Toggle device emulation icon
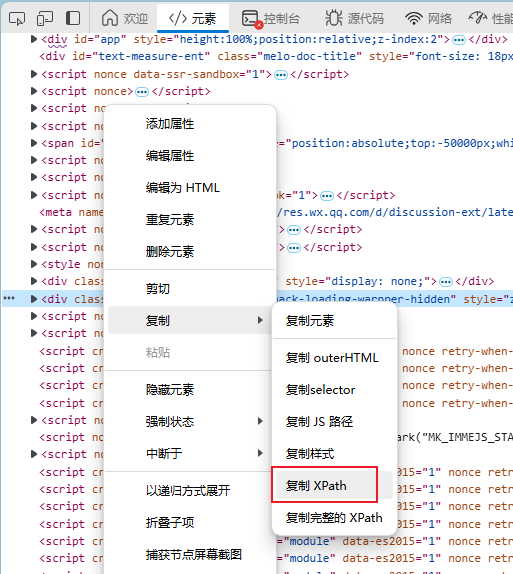This screenshot has width=513, height=574. pos(45,18)
